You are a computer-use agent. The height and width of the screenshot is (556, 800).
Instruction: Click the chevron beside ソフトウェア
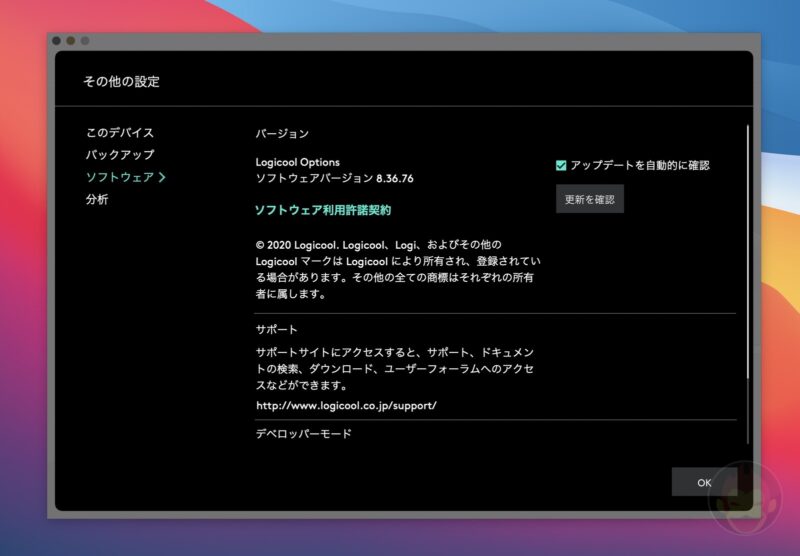point(162,177)
